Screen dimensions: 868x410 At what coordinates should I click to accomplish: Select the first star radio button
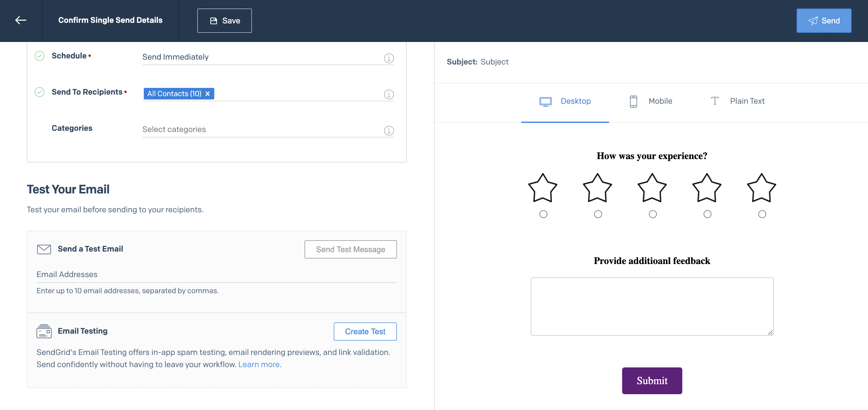pyautogui.click(x=543, y=214)
